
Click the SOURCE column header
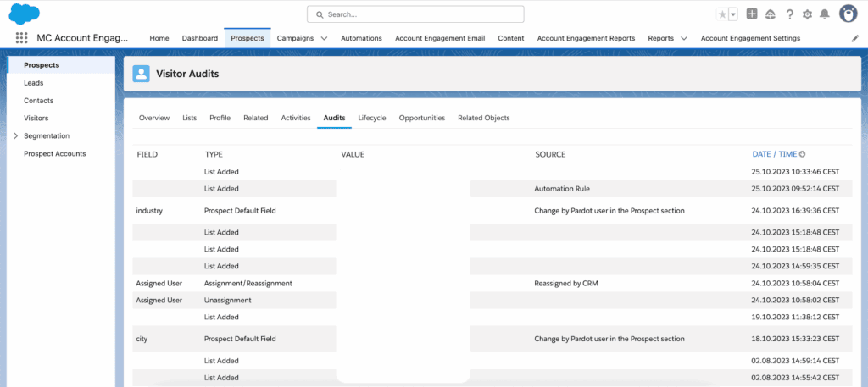click(550, 154)
